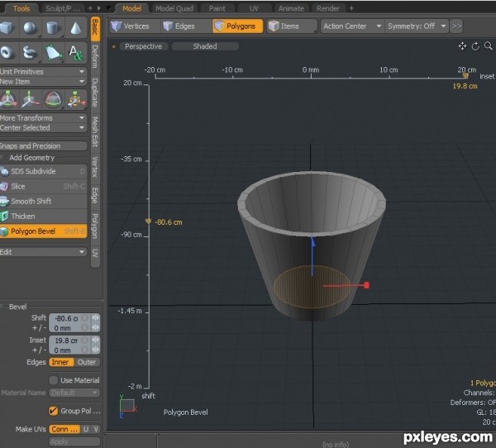Open the Deform vertical tab

(95, 56)
